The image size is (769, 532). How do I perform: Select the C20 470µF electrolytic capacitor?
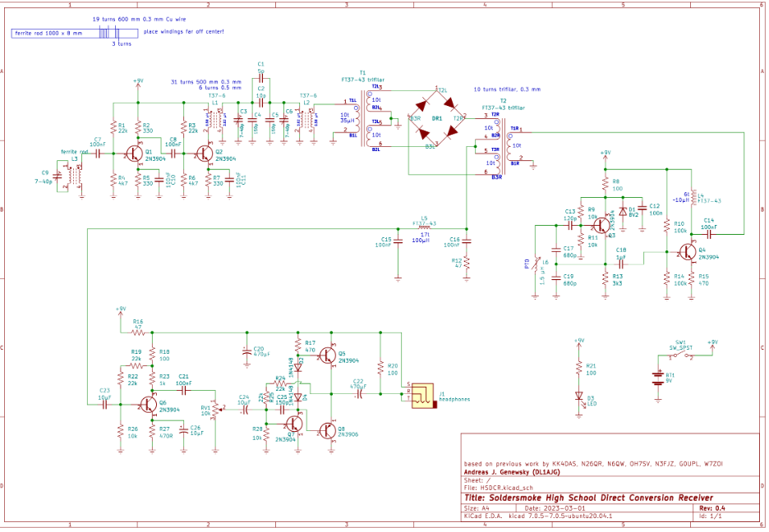pyautogui.click(x=246, y=351)
